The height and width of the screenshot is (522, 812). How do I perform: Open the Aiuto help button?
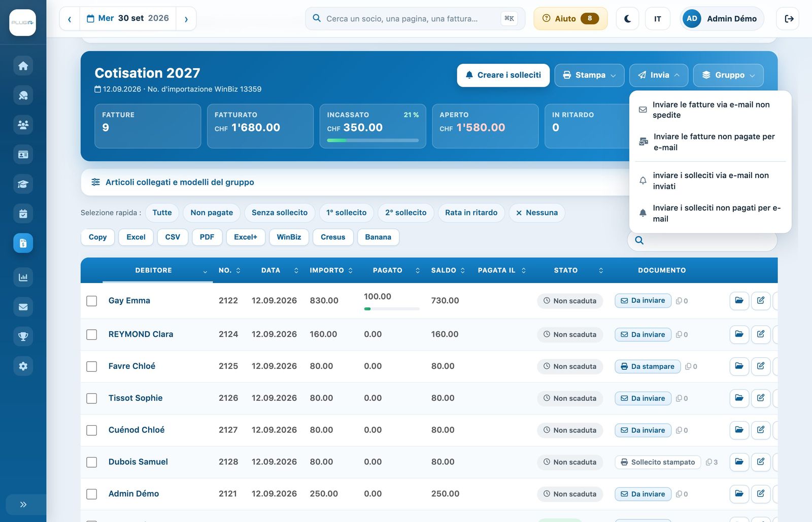(x=570, y=19)
